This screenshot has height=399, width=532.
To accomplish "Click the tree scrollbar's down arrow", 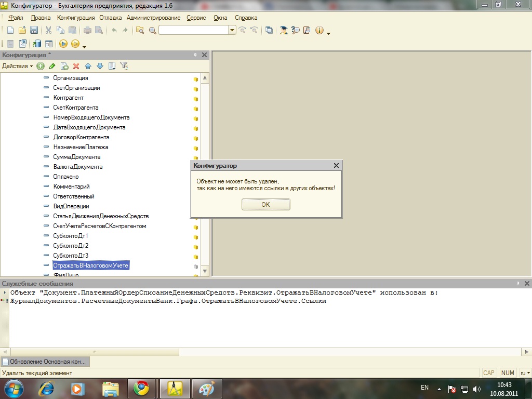I will (x=205, y=271).
